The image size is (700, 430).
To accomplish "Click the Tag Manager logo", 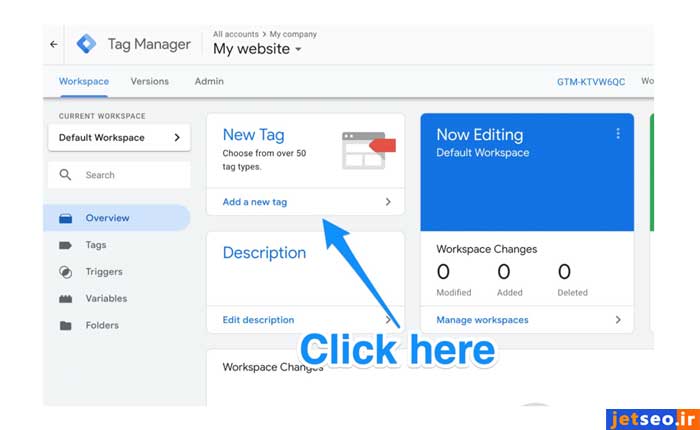I will (87, 44).
